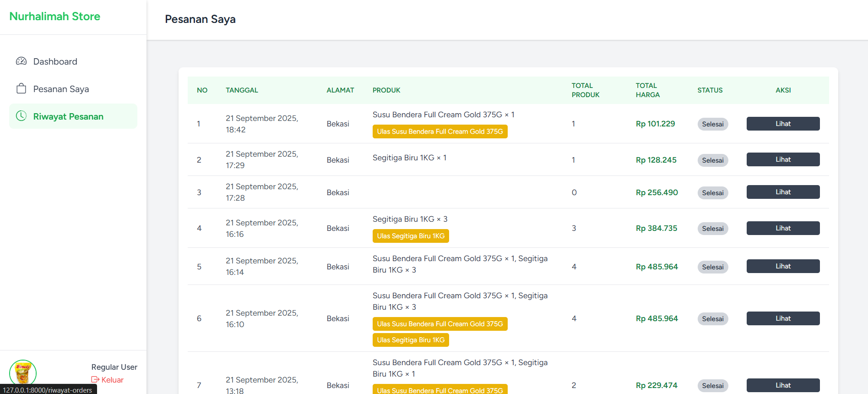Go to Pesanan Saya in sidebar

pyautogui.click(x=61, y=89)
